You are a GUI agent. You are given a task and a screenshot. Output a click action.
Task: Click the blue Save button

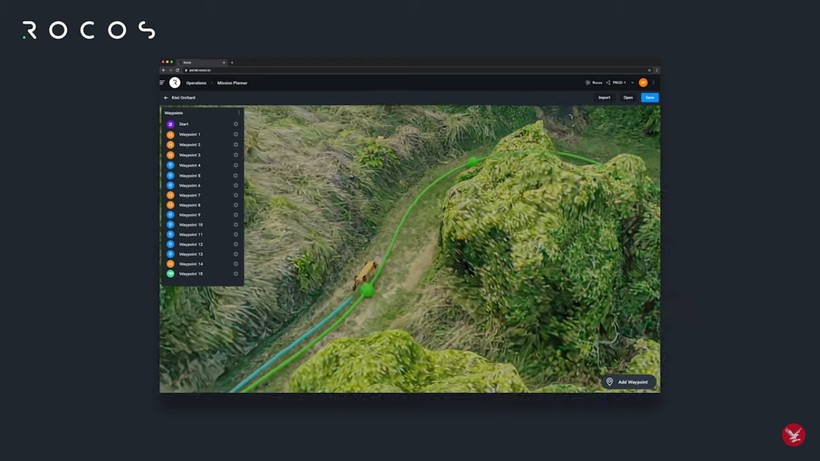coord(650,97)
